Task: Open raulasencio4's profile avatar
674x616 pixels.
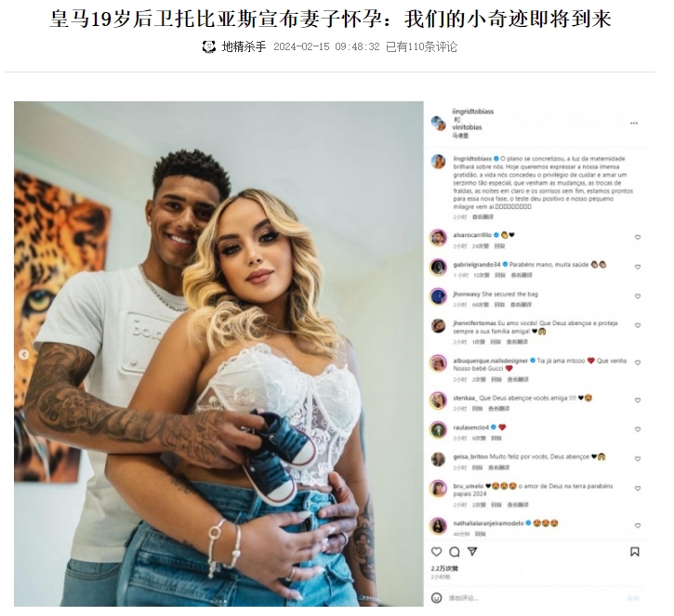Action: 438,430
